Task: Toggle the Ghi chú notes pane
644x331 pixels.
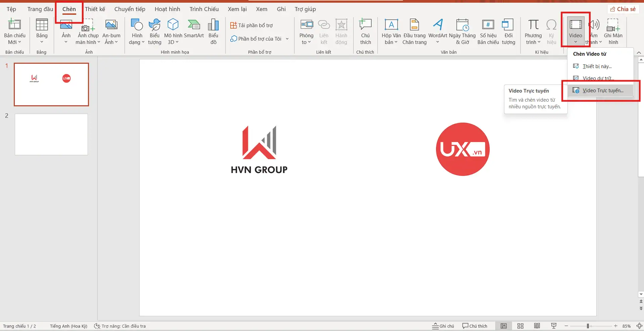Action: pyautogui.click(x=443, y=326)
